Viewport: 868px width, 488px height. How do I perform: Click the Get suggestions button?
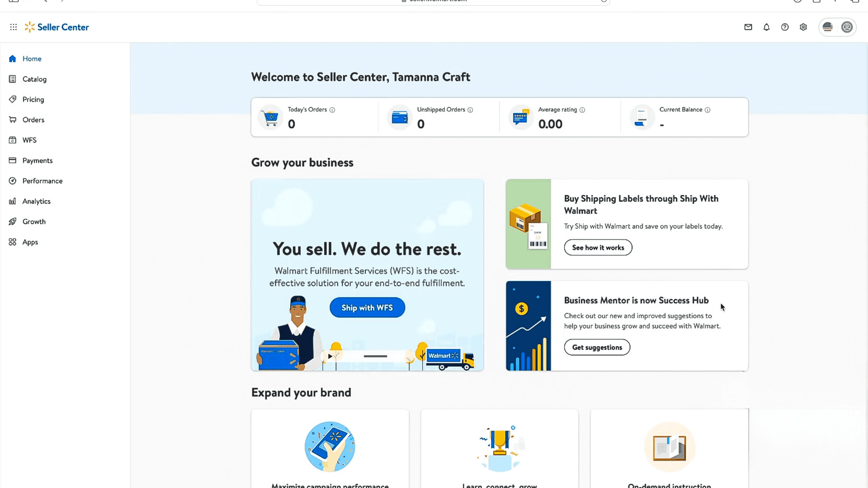[597, 347]
